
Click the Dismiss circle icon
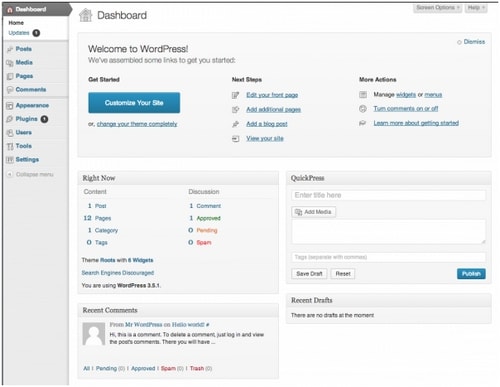459,42
